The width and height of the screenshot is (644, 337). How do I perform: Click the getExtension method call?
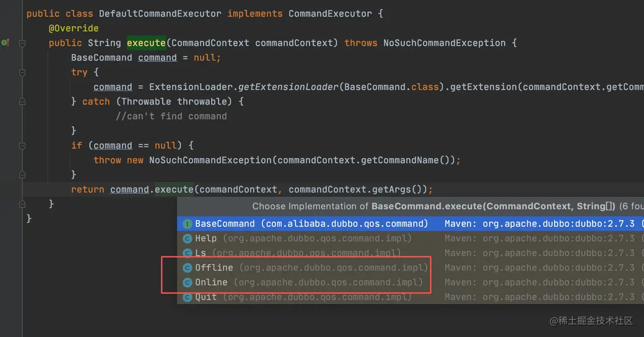pyautogui.click(x=484, y=87)
